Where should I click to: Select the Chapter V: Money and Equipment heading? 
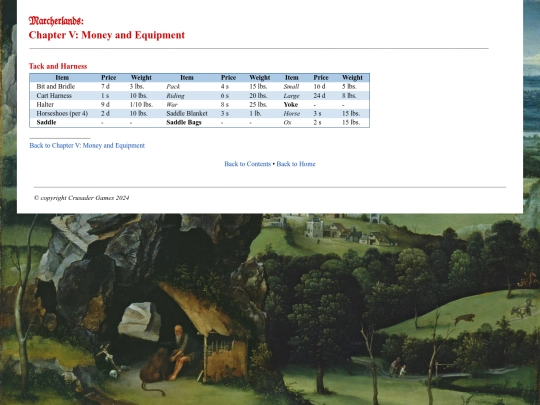point(107,35)
